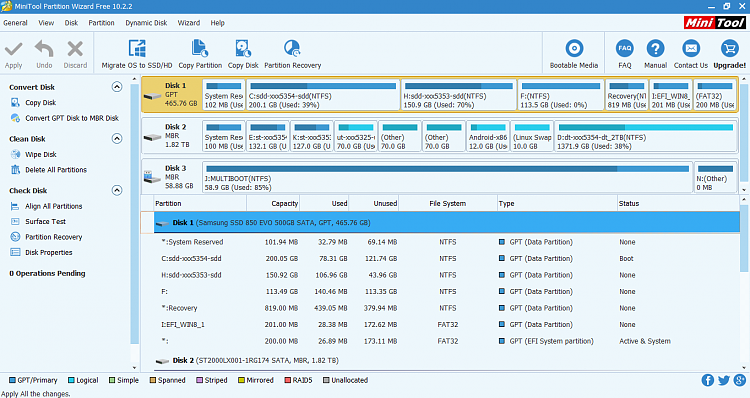
Task: Discard pending changes
Action: (x=75, y=49)
